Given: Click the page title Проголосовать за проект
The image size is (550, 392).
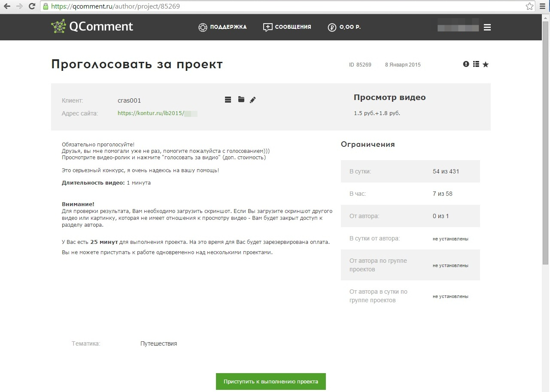Looking at the screenshot, I should tap(137, 64).
